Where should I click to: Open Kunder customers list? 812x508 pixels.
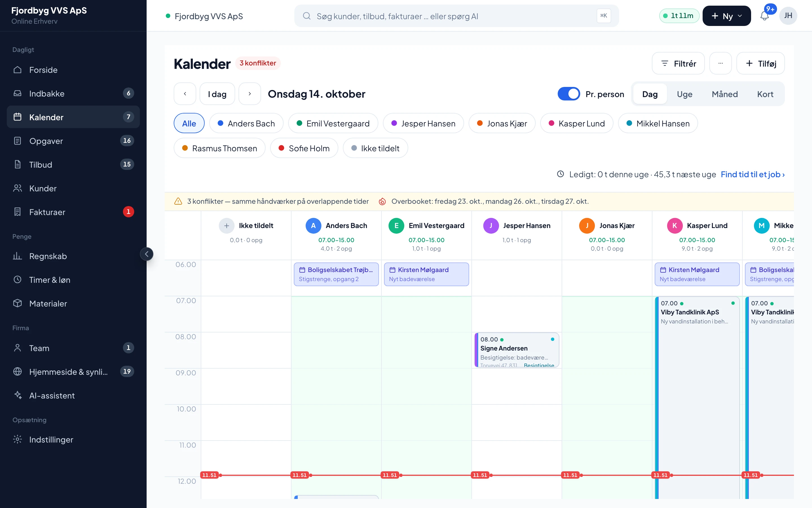point(73,188)
